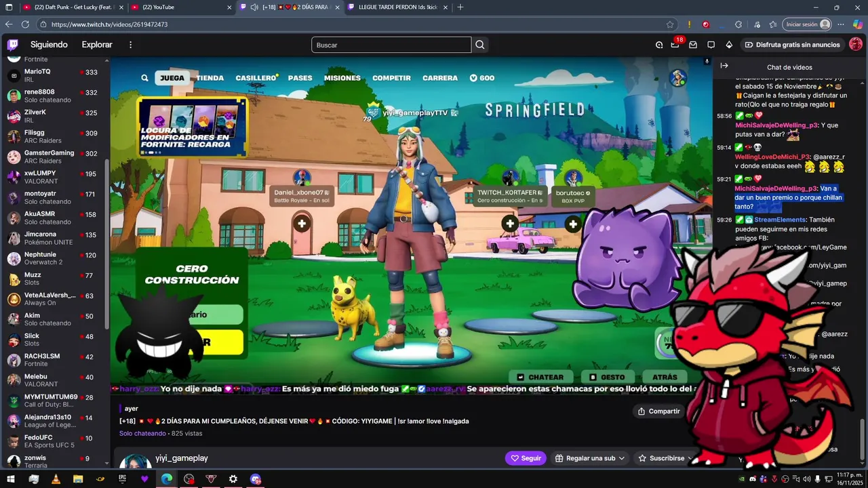Open Copilot in browser toolbar
The height and width of the screenshot is (488, 868).
pyautogui.click(x=857, y=24)
